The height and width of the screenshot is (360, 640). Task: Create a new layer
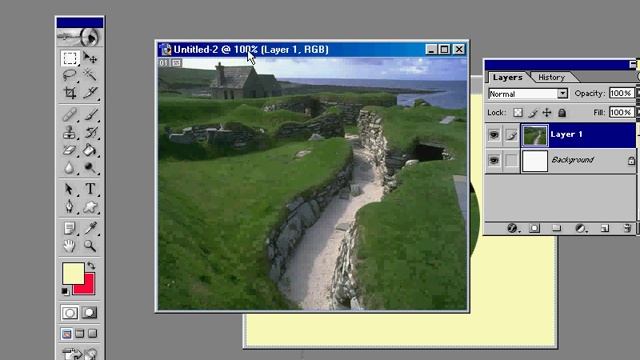coord(605,228)
